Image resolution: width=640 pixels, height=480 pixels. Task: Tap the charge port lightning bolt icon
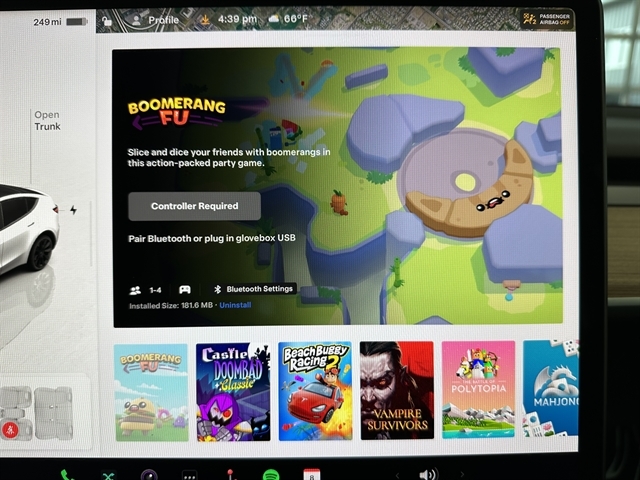tap(73, 210)
